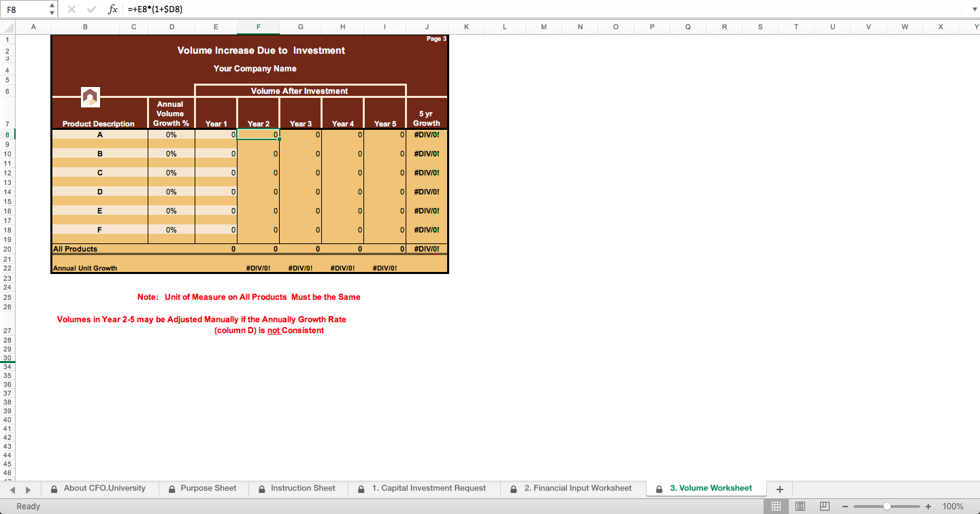Click Product A Year 1 volume cell
980x514 pixels.
pos(216,135)
